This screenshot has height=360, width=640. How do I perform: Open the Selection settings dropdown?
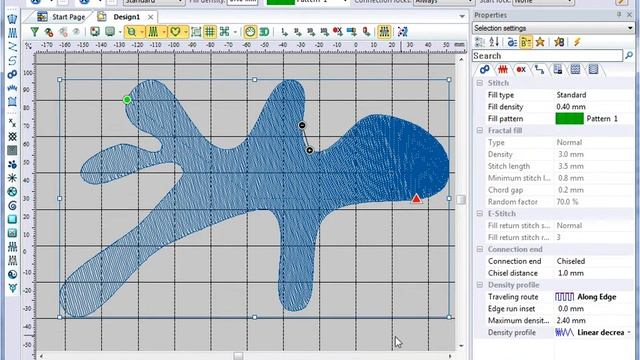[x=553, y=28]
